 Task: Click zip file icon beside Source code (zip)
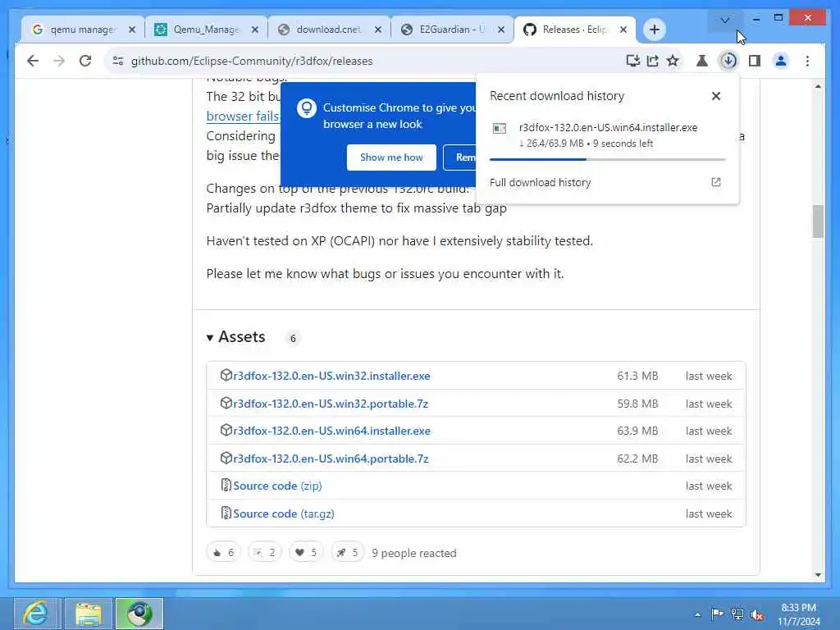click(x=226, y=486)
